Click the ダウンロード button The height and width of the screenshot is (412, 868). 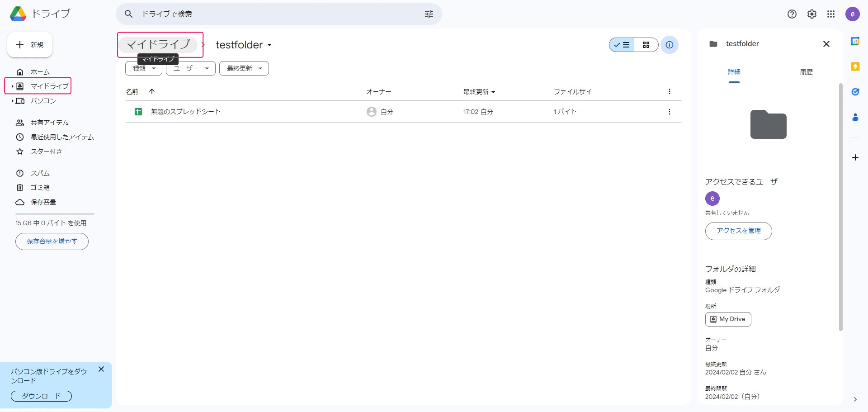point(42,396)
